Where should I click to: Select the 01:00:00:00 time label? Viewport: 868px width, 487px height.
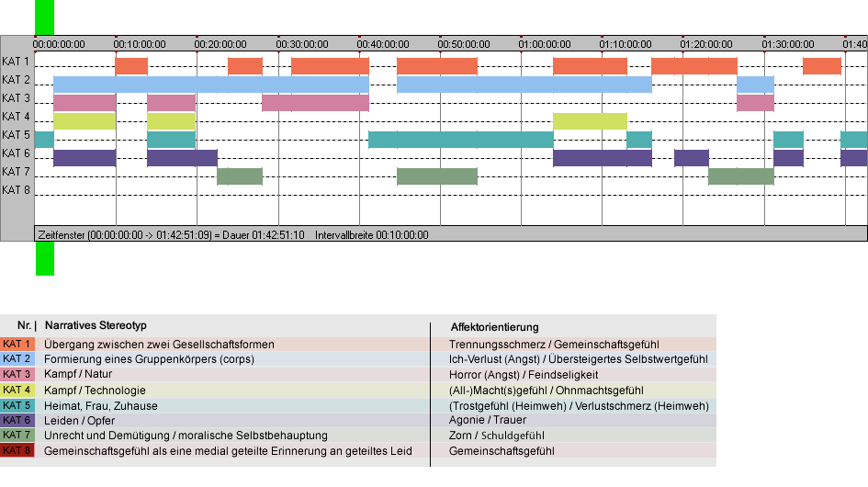[545, 44]
